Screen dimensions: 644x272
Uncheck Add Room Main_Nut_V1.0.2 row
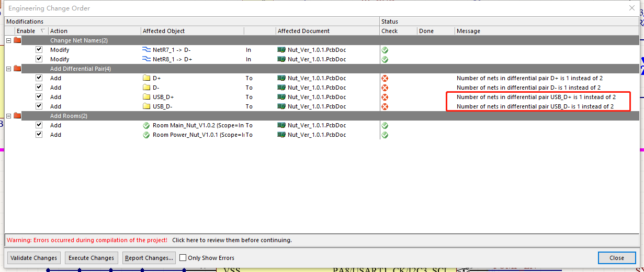point(39,125)
